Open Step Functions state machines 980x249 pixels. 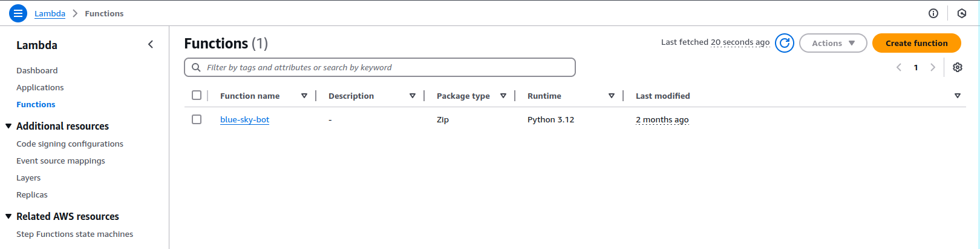click(74, 234)
